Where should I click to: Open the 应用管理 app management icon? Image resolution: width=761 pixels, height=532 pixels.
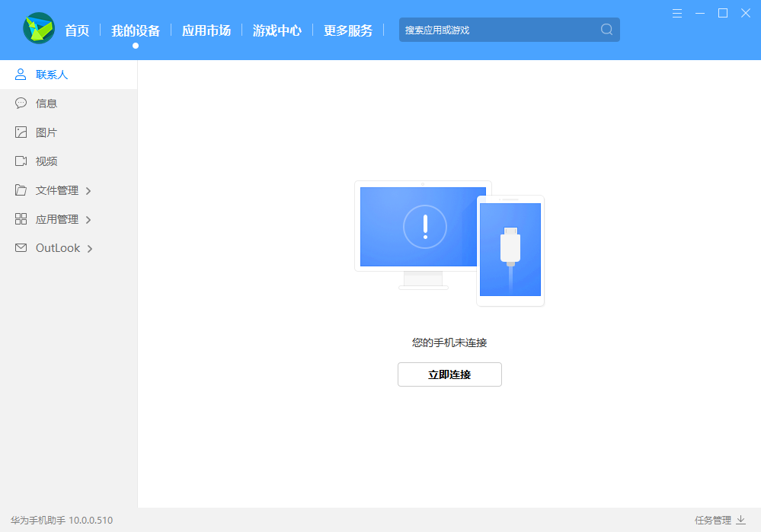pos(21,219)
